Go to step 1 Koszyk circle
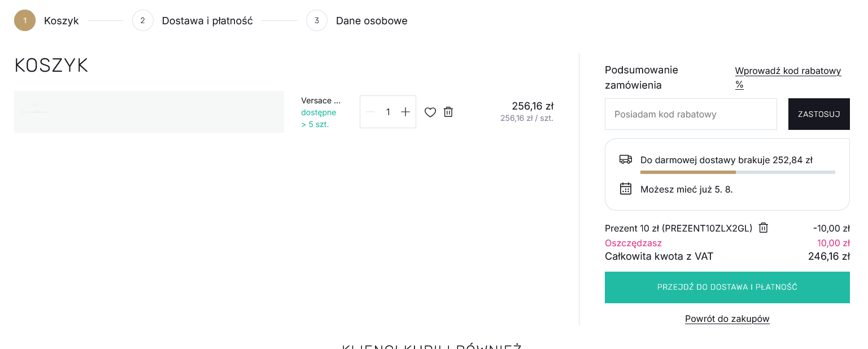The image size is (868, 349). click(x=25, y=20)
